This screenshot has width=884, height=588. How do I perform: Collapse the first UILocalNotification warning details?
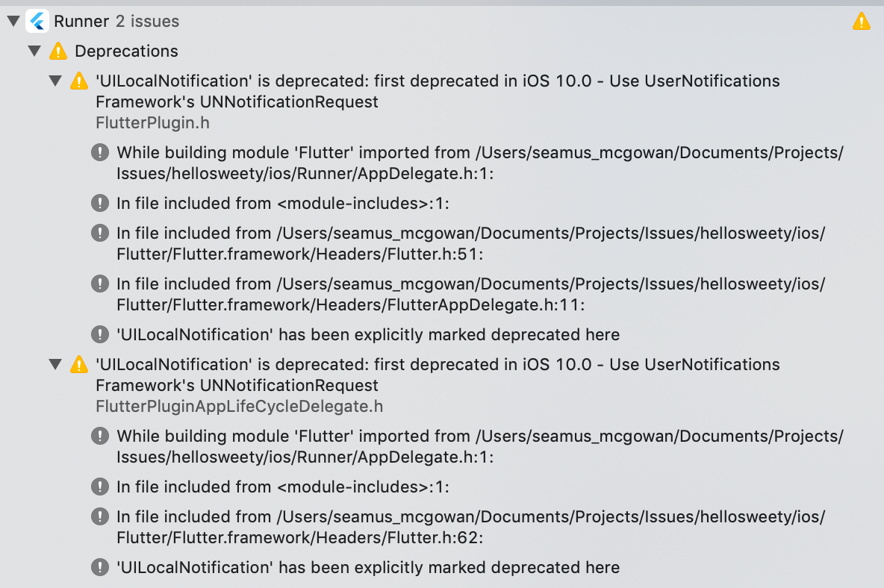55,81
